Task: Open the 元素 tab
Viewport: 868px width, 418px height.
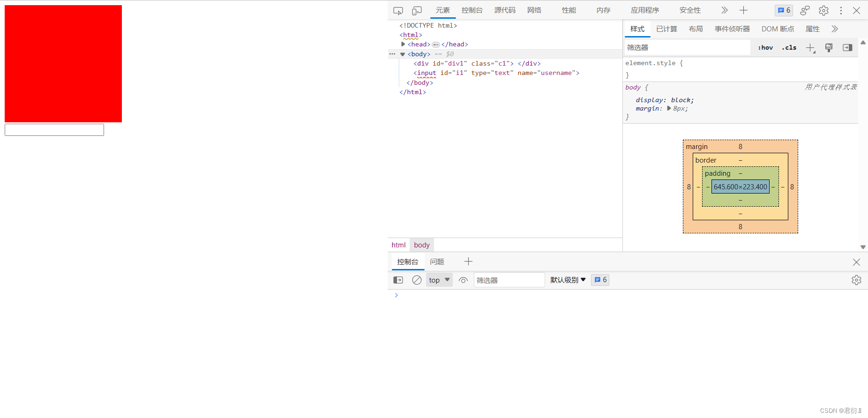Action: click(x=443, y=10)
